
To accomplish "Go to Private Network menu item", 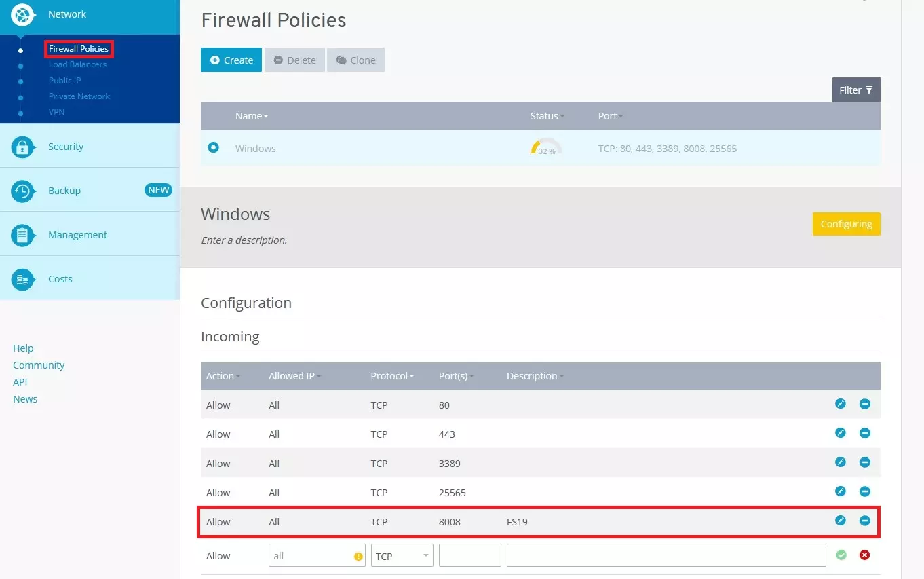I will [x=79, y=96].
